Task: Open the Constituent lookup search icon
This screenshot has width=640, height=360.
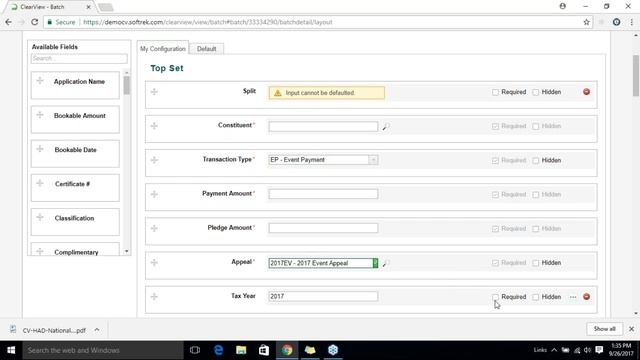Action: (x=385, y=127)
